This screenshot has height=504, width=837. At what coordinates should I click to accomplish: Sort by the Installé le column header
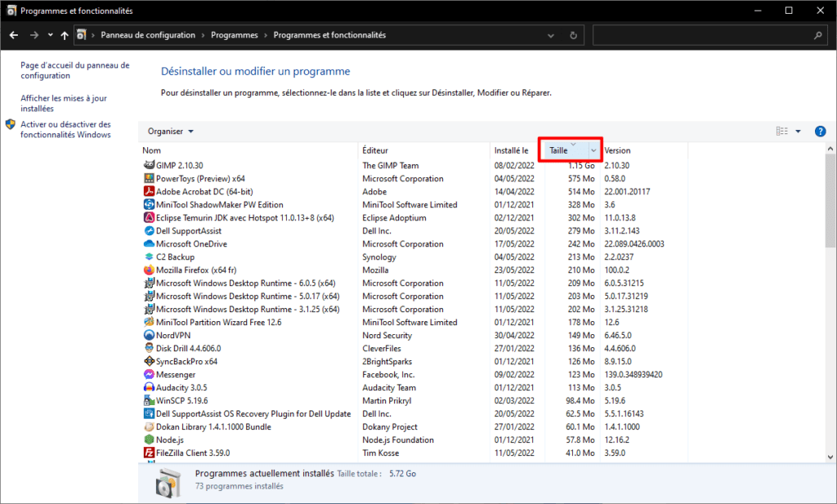(x=512, y=150)
